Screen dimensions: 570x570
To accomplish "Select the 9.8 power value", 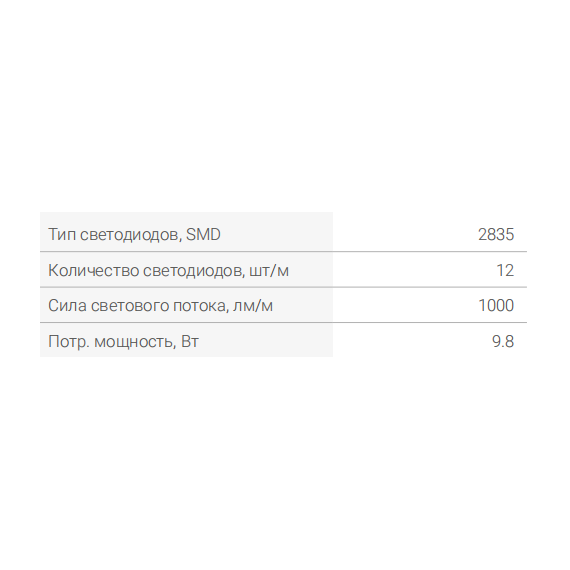I will coord(503,341).
